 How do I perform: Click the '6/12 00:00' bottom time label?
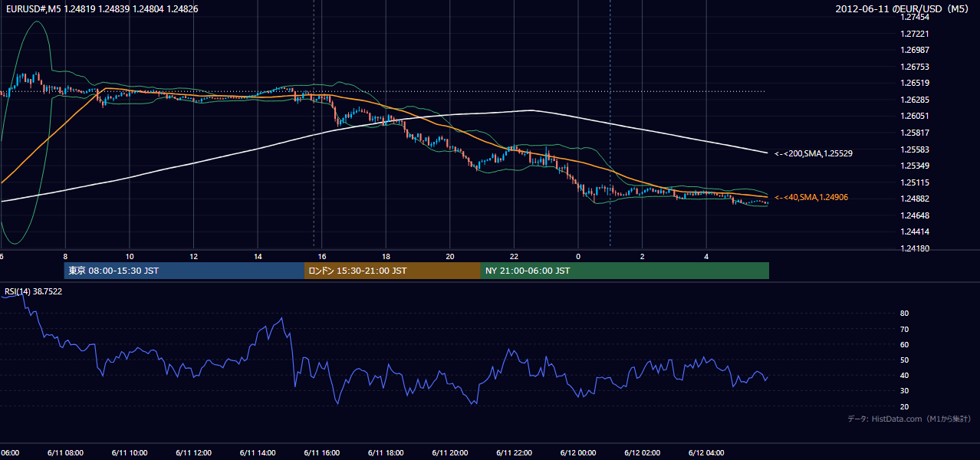[x=577, y=453]
